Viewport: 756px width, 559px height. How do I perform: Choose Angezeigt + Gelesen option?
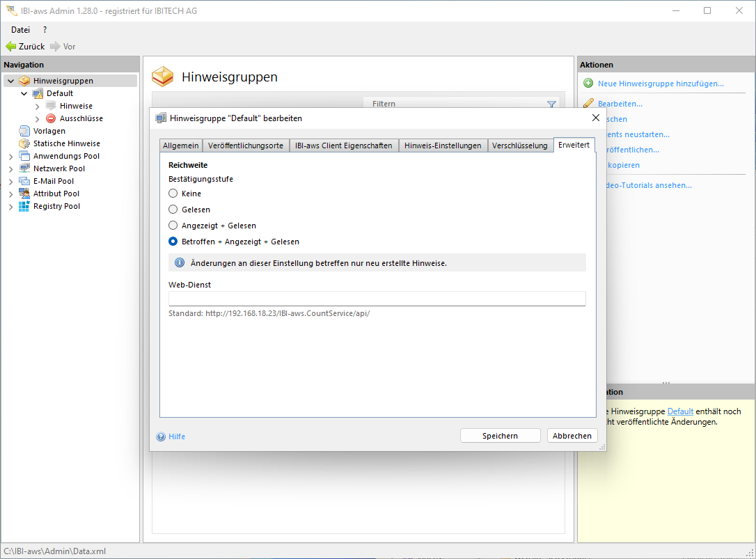[173, 226]
